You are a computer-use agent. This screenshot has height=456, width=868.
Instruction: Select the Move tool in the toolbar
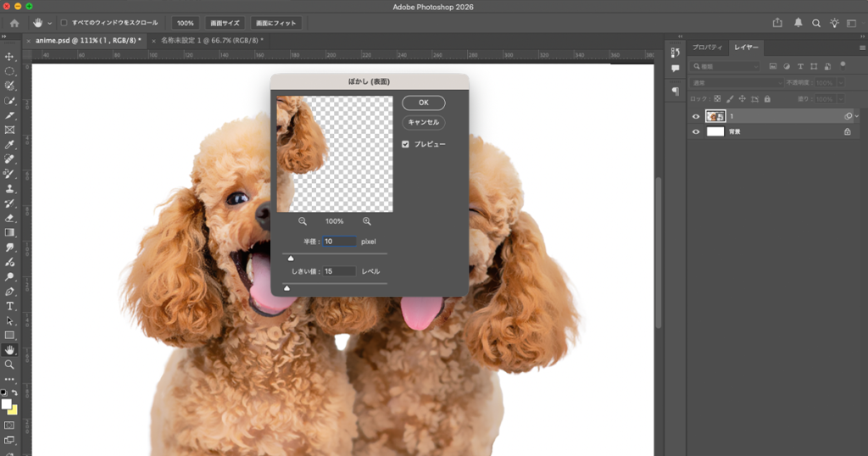tap(9, 57)
